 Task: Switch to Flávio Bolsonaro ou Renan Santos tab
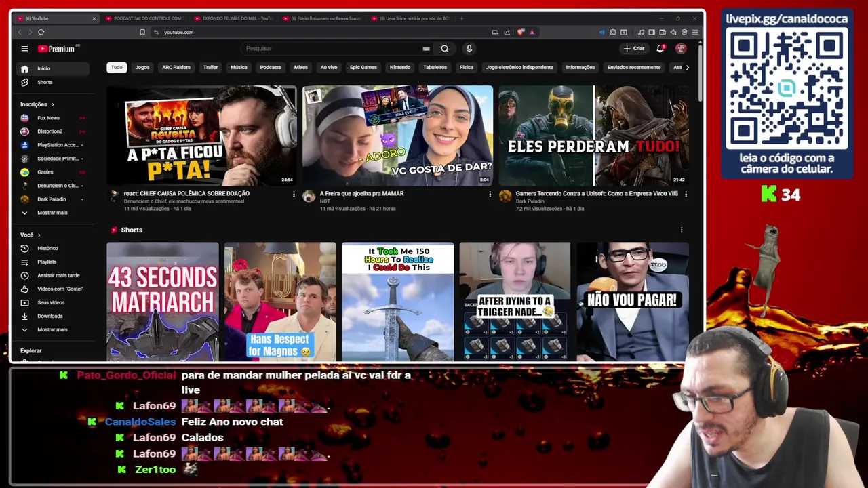pos(323,18)
